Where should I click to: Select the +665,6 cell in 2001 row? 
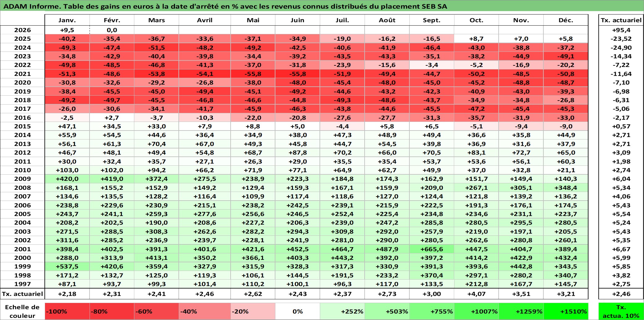coord(432,249)
